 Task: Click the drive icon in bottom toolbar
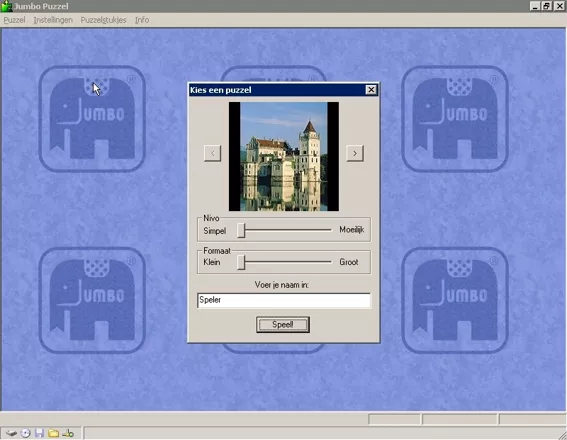[12, 433]
